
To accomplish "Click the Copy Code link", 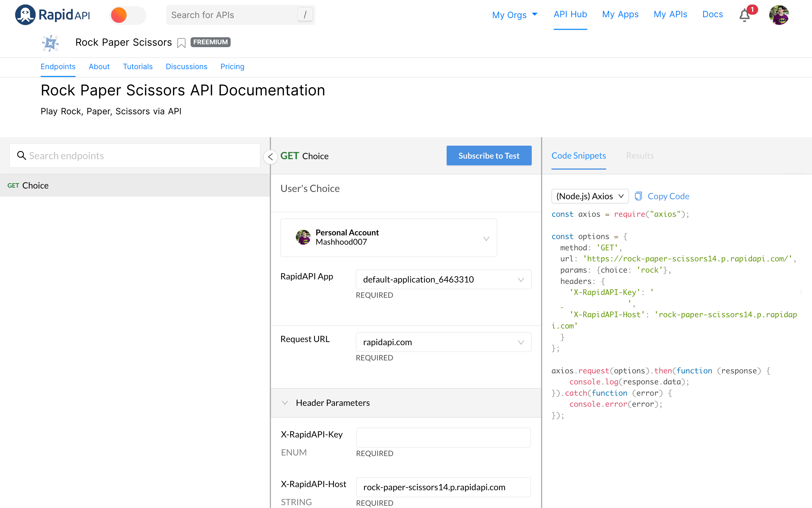I will click(668, 196).
